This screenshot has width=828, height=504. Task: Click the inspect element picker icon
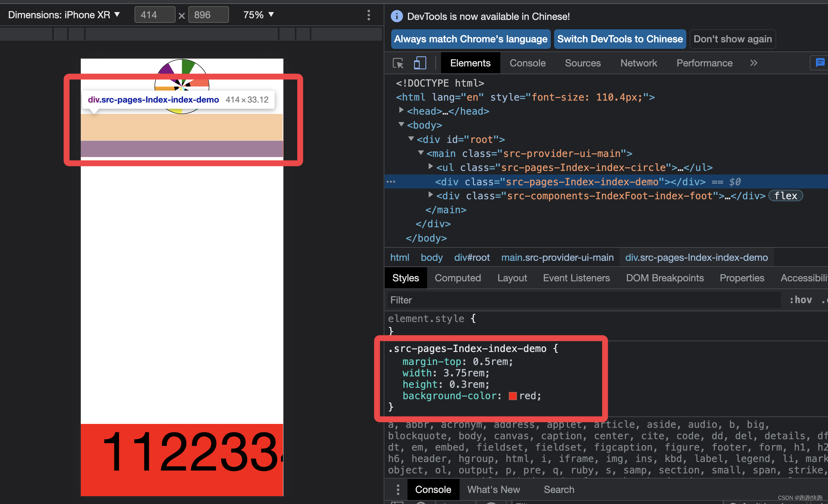[x=398, y=63]
